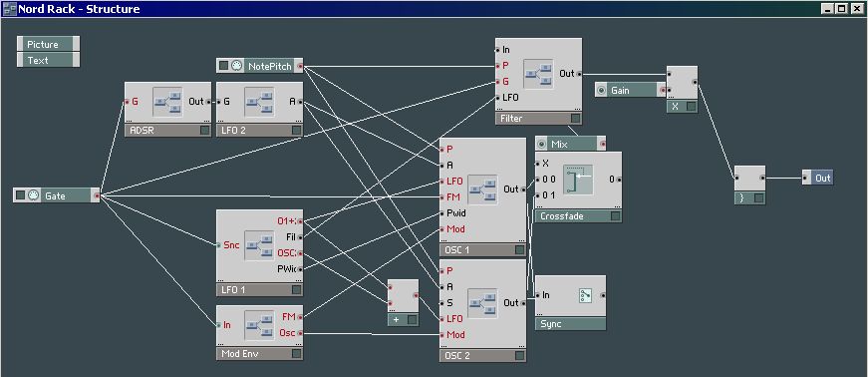Image resolution: width=868 pixels, height=377 pixels.
Task: Click the MIDI icon on the Gate module
Action: (33, 195)
